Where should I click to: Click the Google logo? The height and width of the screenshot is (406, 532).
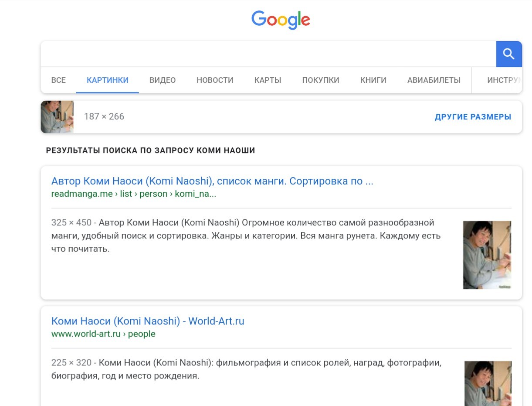281,20
